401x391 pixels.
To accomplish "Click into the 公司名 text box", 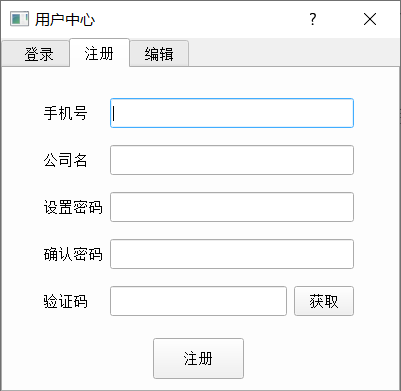I will (232, 160).
